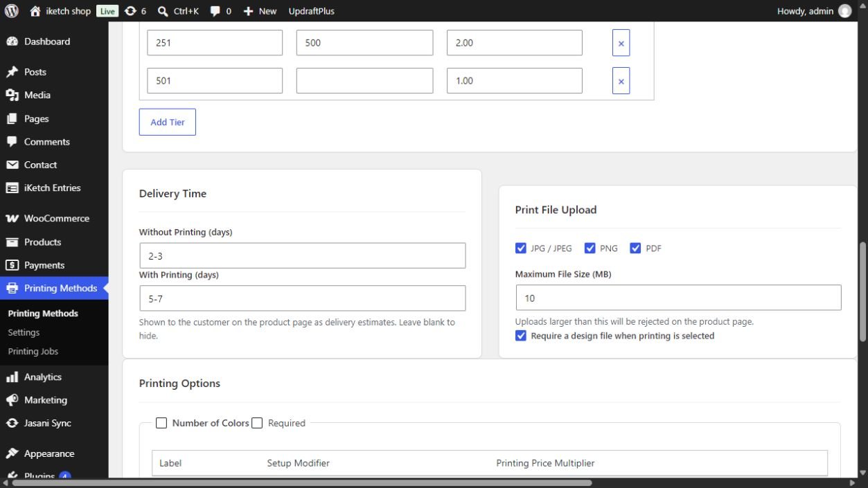This screenshot has height=488, width=868.
Task: Click the Analytics bar chart icon
Action: pyautogui.click(x=12, y=377)
